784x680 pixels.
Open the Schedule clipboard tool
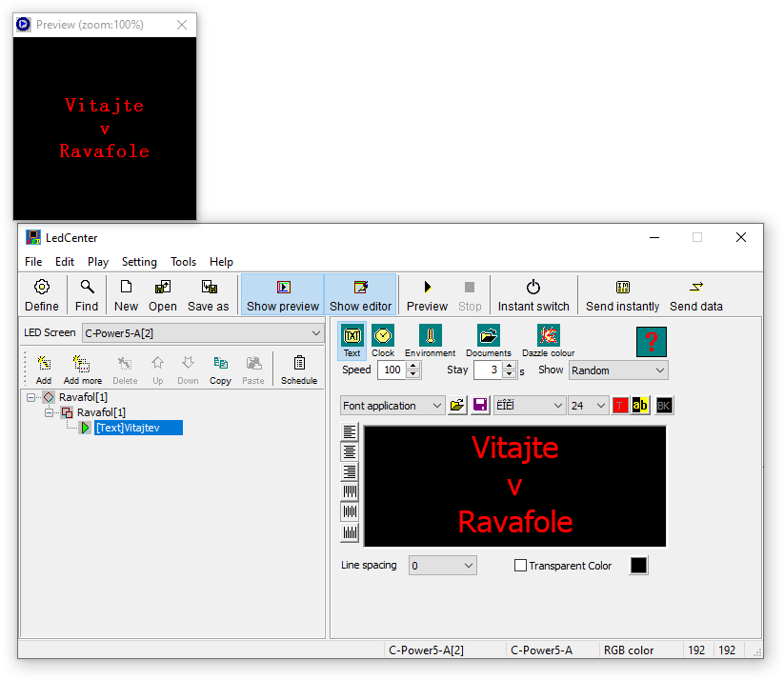[x=299, y=370]
